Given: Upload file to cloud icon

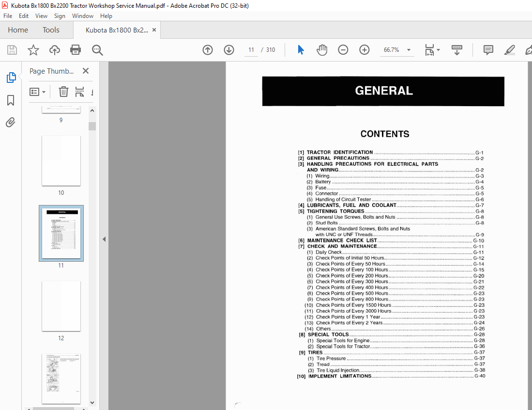Looking at the screenshot, I should [55, 50].
